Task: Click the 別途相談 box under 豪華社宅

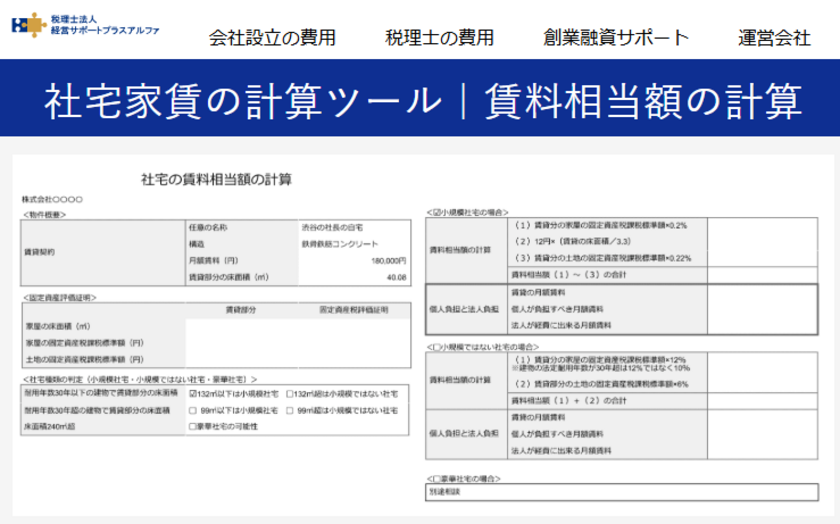Action: click(x=621, y=492)
